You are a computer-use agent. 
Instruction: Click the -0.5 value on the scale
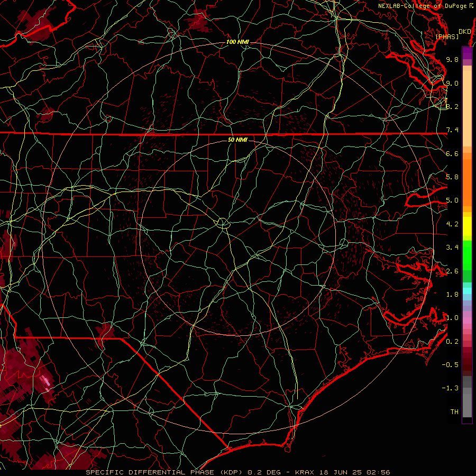450,365
